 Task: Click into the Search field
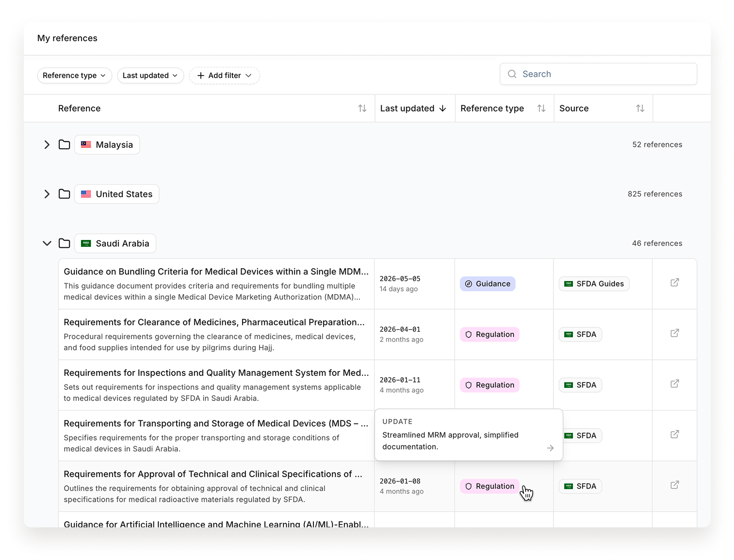point(598,74)
